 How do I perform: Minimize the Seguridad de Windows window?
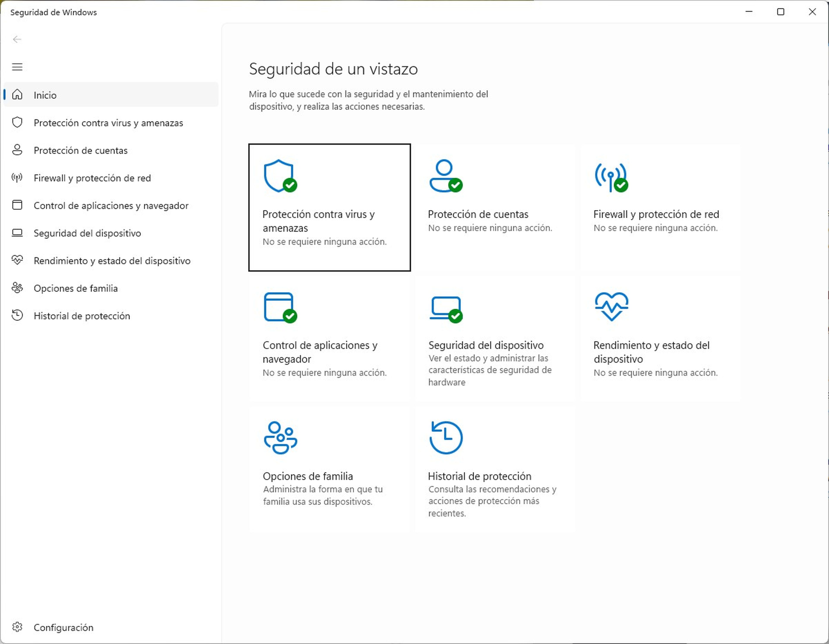748,12
